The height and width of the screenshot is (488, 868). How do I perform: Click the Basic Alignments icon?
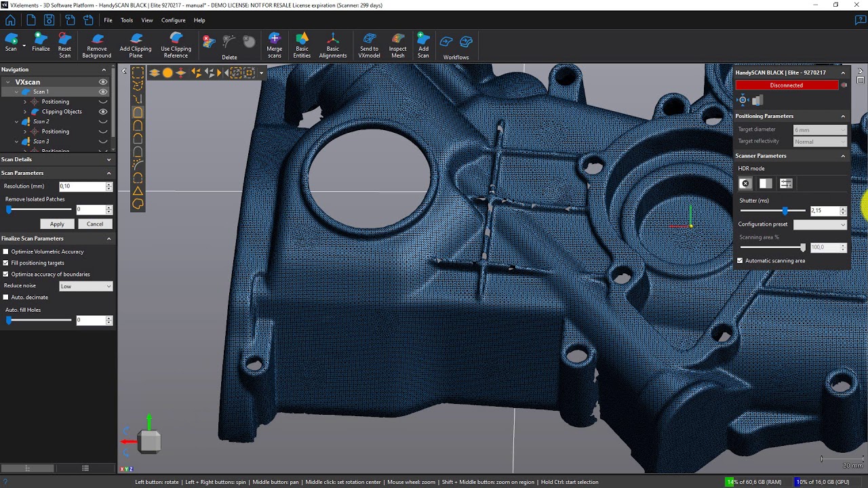(332, 42)
